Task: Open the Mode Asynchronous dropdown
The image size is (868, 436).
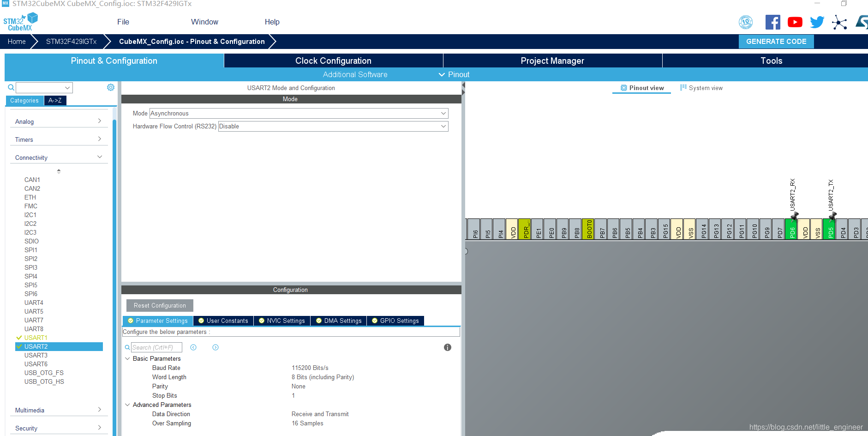Action: point(299,113)
